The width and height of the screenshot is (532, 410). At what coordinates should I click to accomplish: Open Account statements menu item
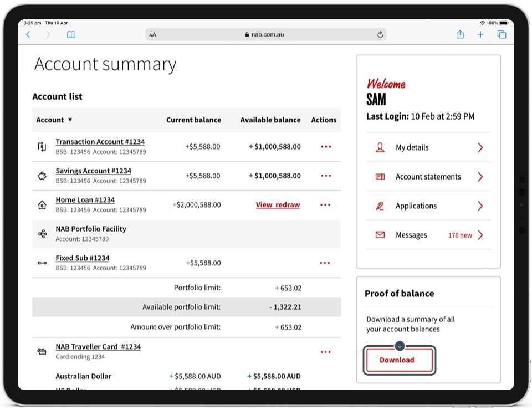(428, 177)
